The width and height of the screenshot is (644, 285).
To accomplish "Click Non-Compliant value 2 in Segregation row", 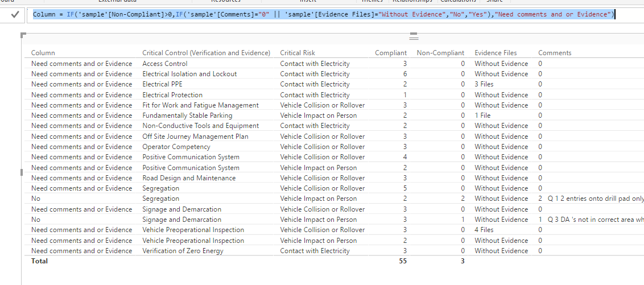I will (463, 199).
